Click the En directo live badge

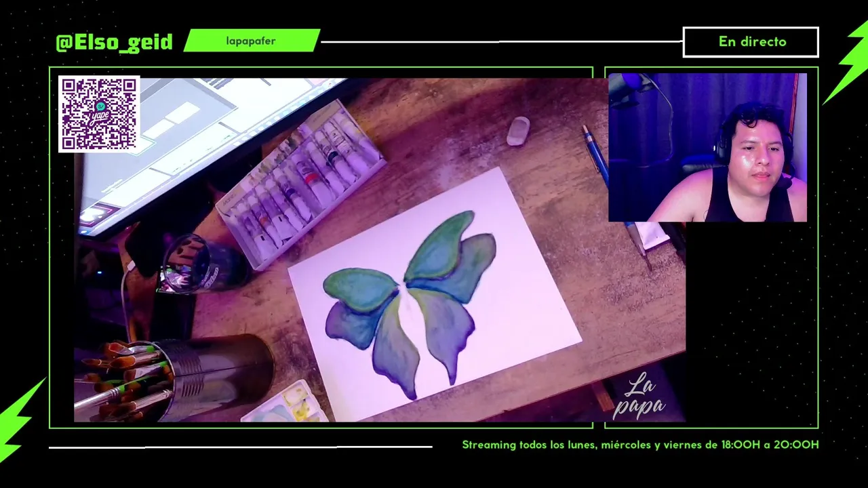[751, 42]
